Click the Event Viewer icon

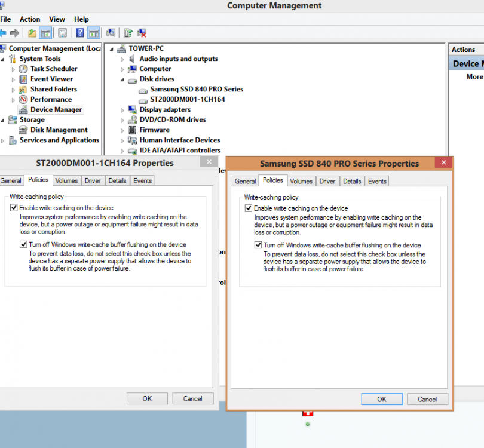click(x=23, y=79)
